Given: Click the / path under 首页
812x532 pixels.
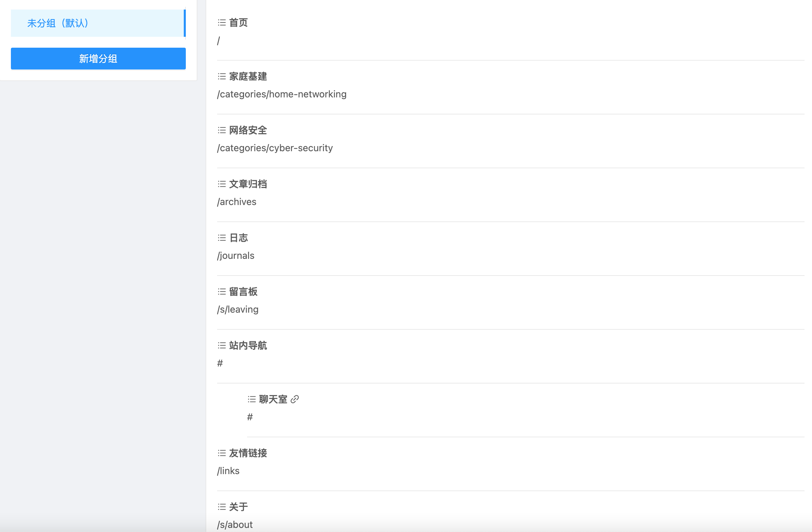Looking at the screenshot, I should click(x=218, y=41).
